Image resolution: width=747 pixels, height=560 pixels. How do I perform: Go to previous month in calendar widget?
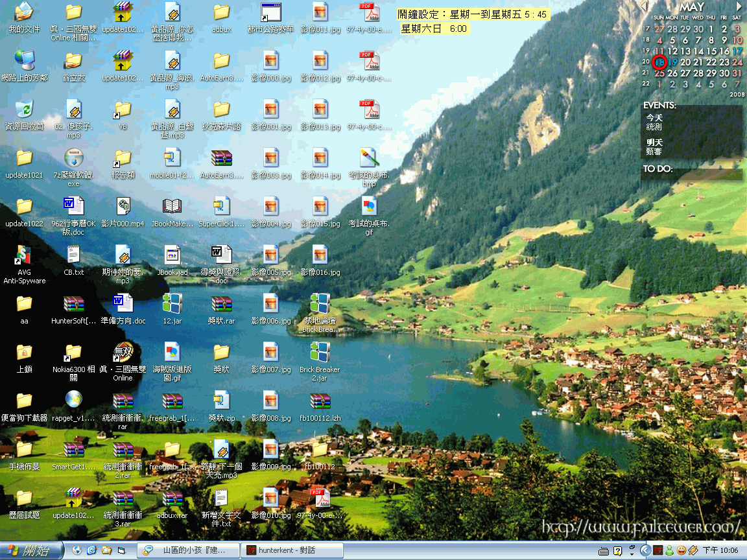coord(645,6)
